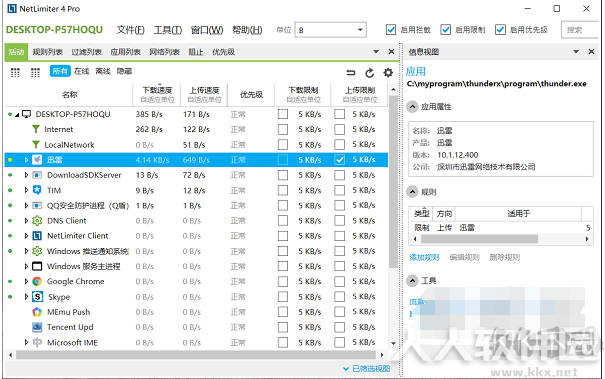This screenshot has width=605, height=379.
Task: Enable download limit checkbox for Internet
Action: (x=283, y=129)
